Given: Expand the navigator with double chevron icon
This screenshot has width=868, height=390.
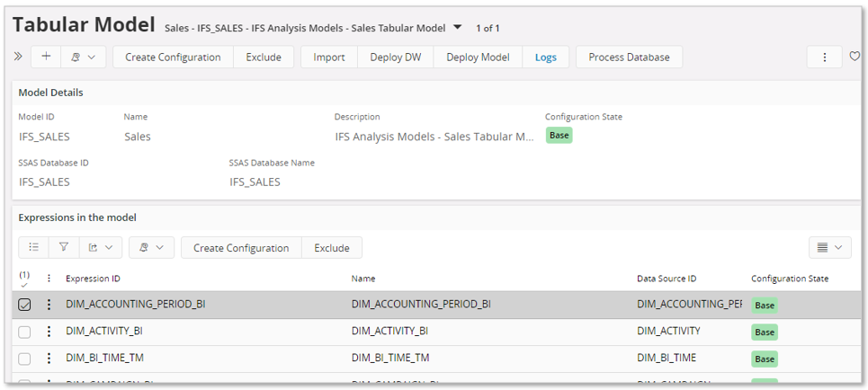Looking at the screenshot, I should [18, 57].
